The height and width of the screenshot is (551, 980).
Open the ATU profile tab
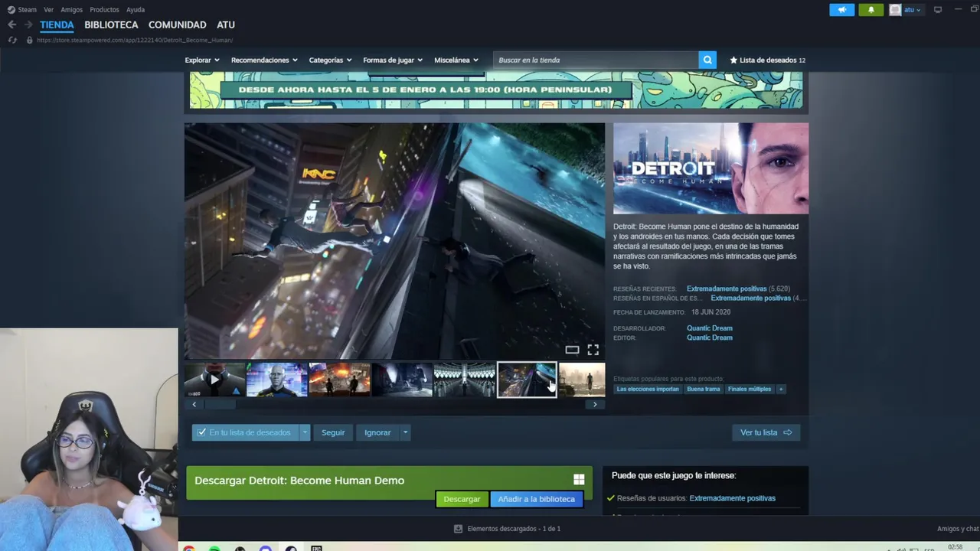tap(226, 24)
